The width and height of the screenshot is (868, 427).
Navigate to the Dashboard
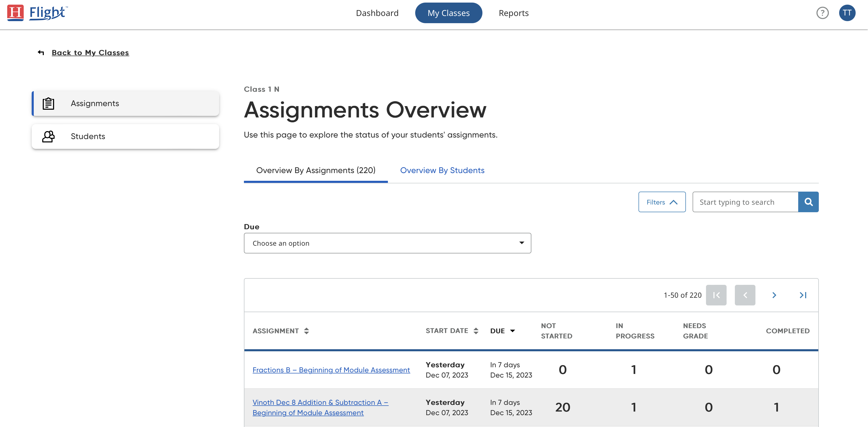pos(377,13)
